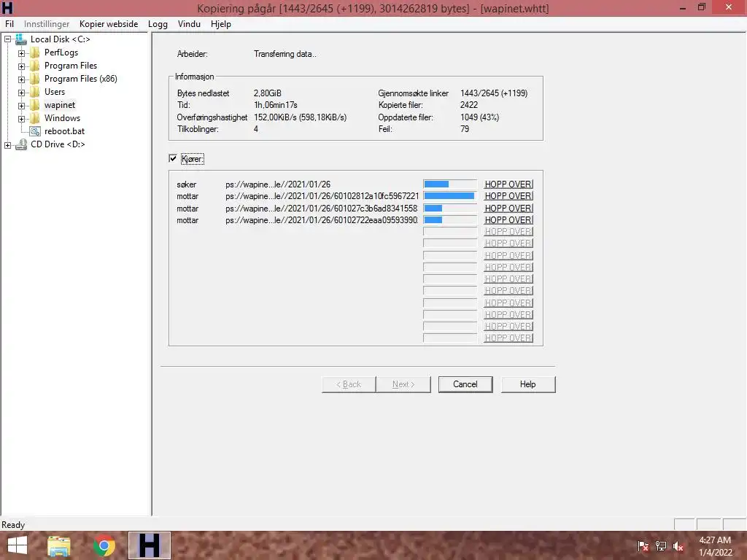Click the Cancel button
This screenshot has height=560, width=747.
(x=465, y=384)
